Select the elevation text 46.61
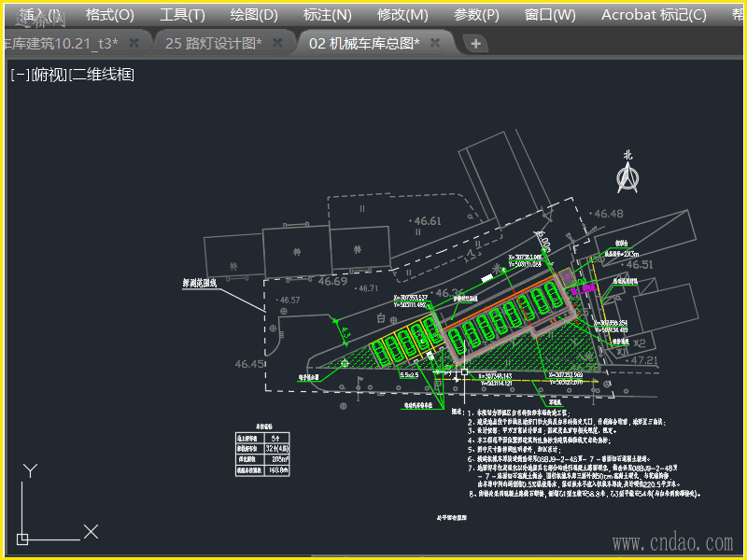The image size is (747, 560). (x=428, y=221)
